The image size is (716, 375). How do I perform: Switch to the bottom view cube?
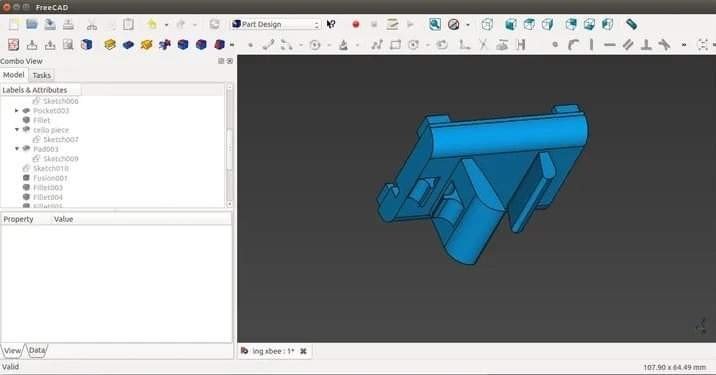(x=589, y=24)
